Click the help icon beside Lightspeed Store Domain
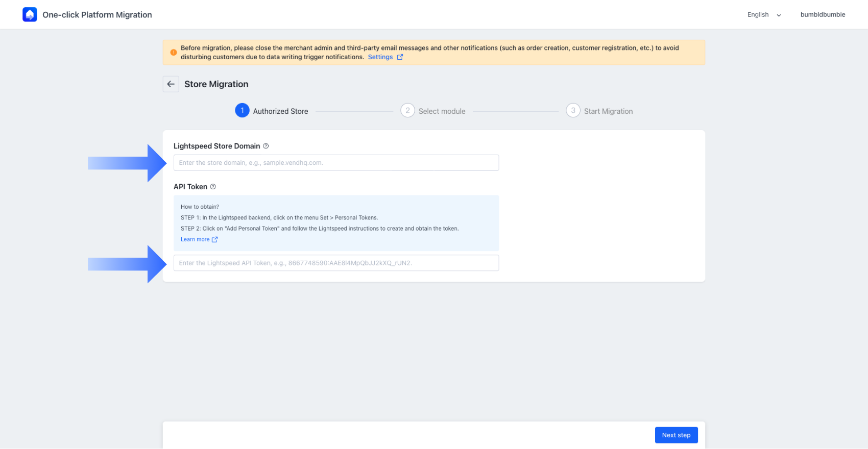868x449 pixels. (x=266, y=146)
